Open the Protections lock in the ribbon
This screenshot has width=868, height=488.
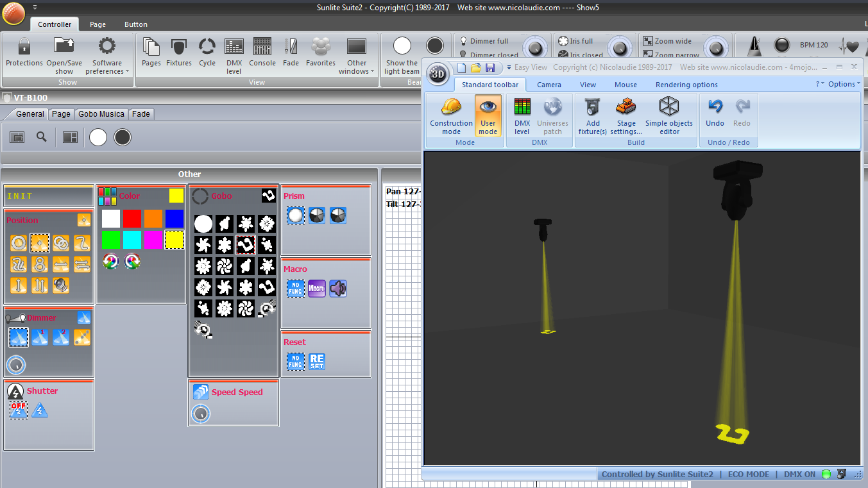(x=24, y=52)
